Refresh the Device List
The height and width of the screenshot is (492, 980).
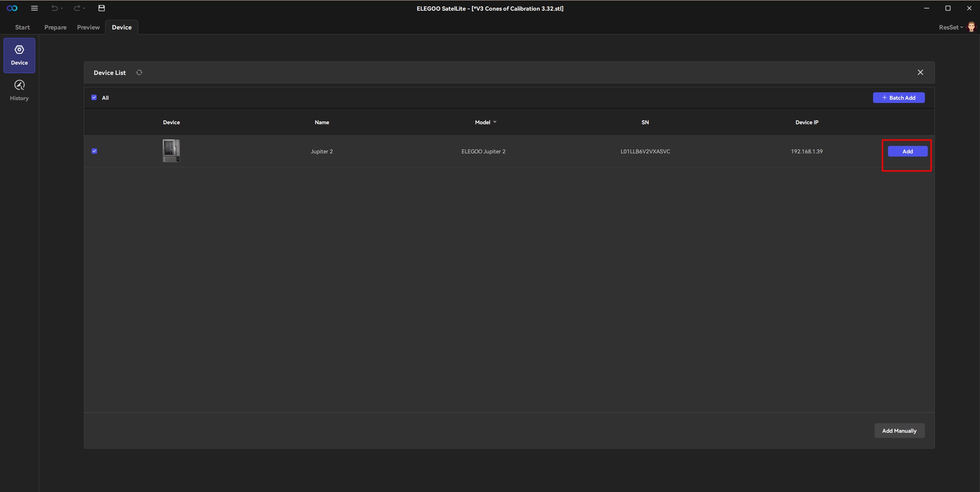[x=139, y=72]
